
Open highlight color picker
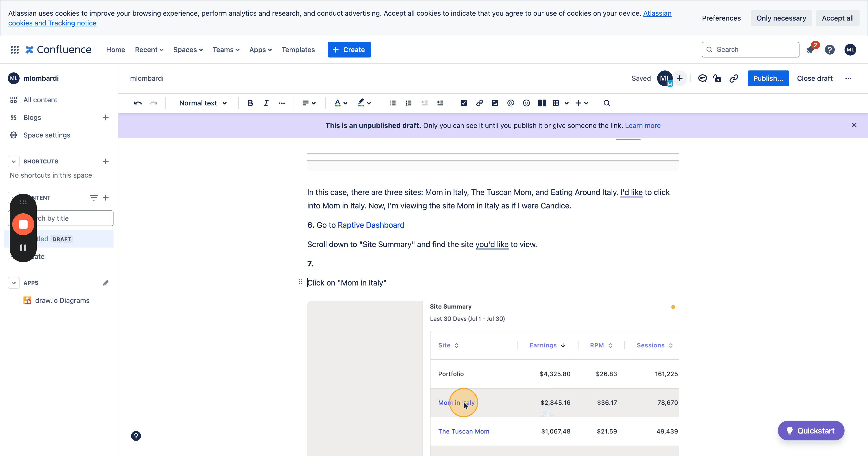click(364, 103)
